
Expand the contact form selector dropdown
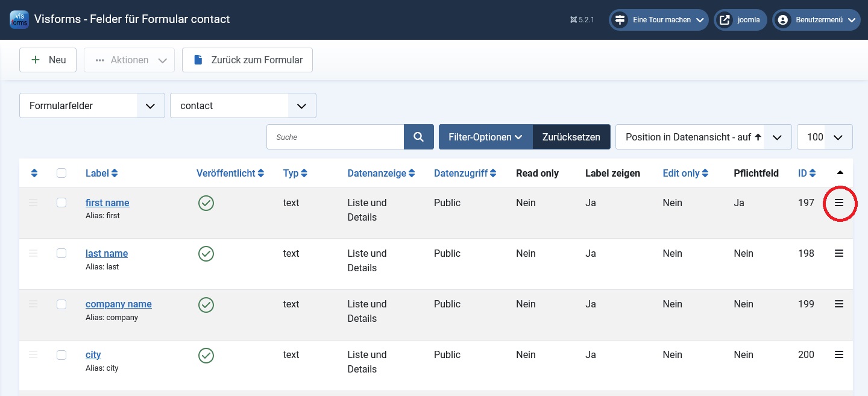point(243,106)
